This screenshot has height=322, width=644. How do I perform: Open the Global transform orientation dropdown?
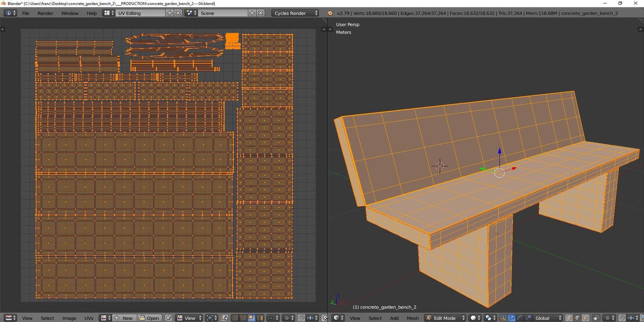(x=548, y=318)
